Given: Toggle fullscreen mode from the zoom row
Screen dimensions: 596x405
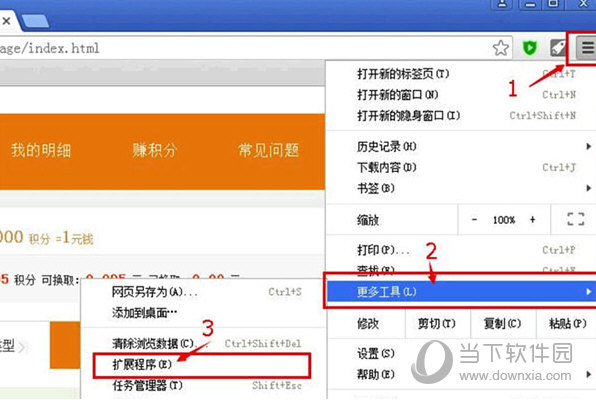Looking at the screenshot, I should pos(575,219).
